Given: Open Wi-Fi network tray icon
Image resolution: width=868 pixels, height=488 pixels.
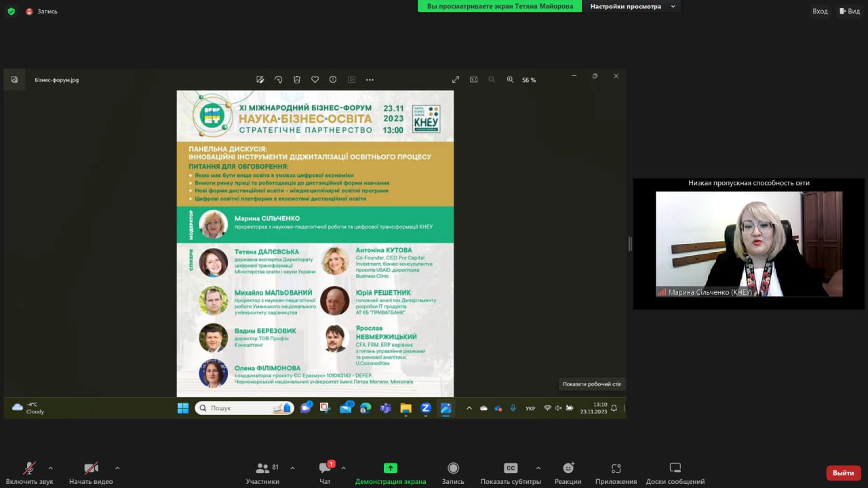Looking at the screenshot, I should pos(547,408).
